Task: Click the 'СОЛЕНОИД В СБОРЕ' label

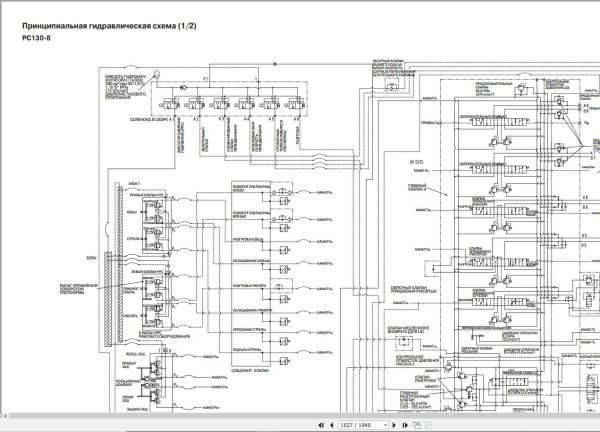Action: pos(149,119)
